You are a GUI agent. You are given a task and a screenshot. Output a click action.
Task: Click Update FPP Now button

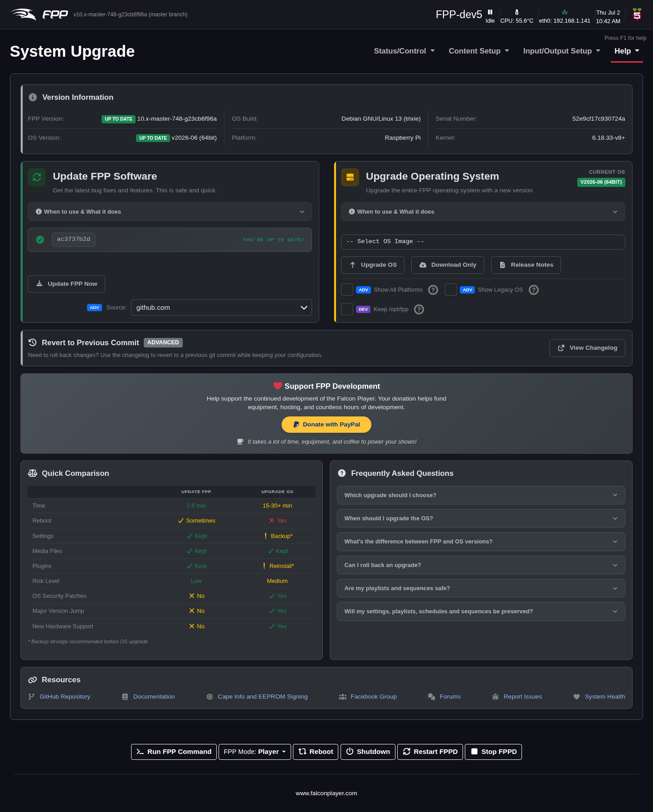66,284
